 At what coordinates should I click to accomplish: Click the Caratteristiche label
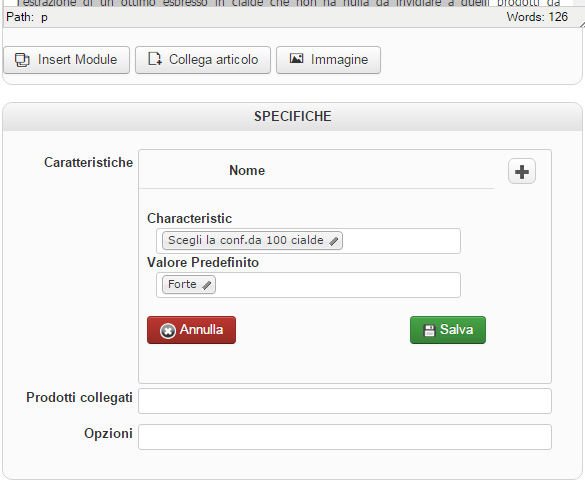pyautogui.click(x=88, y=163)
